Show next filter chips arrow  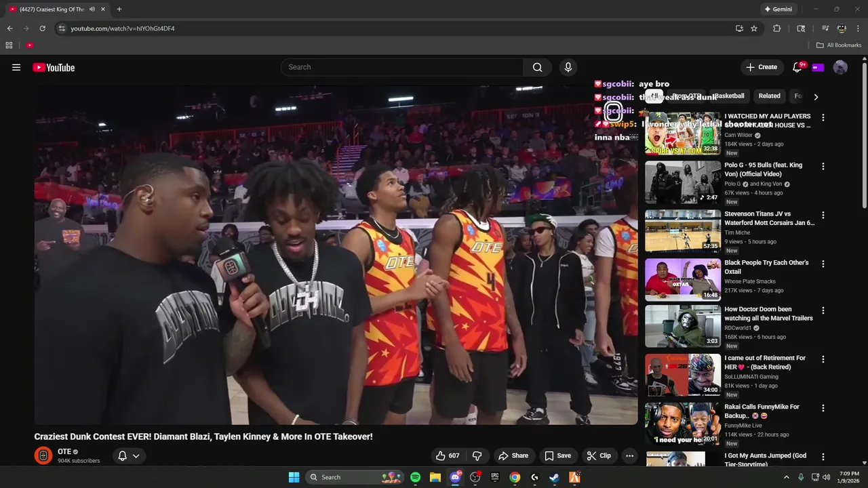[x=816, y=97]
